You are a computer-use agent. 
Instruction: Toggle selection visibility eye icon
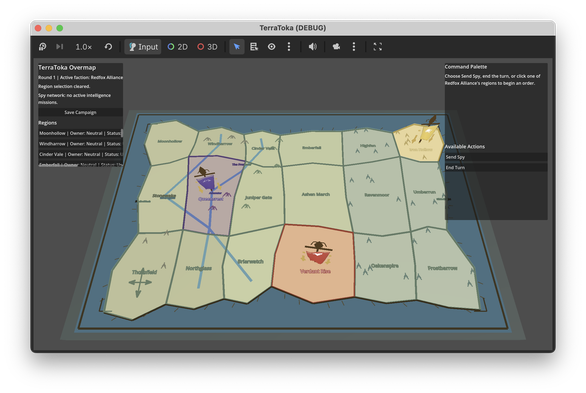(272, 47)
